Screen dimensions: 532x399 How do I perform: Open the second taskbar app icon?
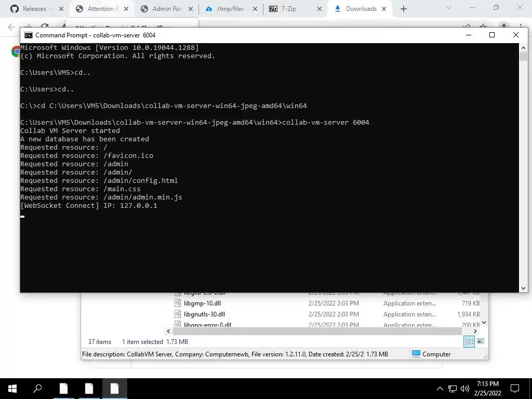point(89,389)
